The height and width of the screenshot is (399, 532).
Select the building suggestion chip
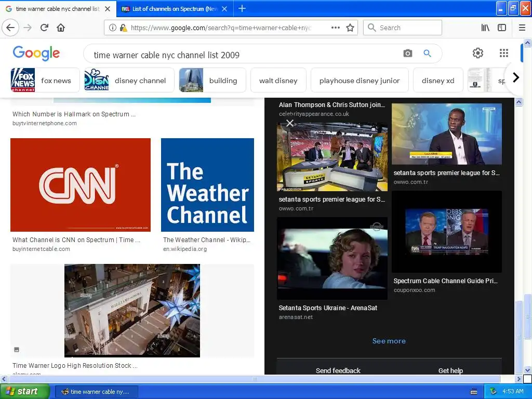click(x=212, y=81)
